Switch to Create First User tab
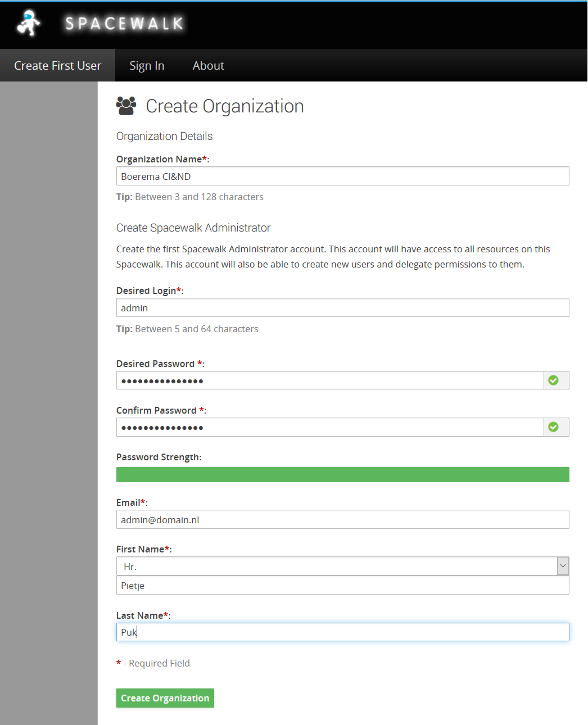The image size is (588, 725). coord(57,66)
